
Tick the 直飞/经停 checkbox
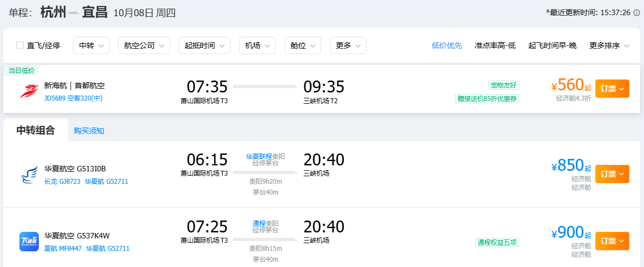click(20, 45)
